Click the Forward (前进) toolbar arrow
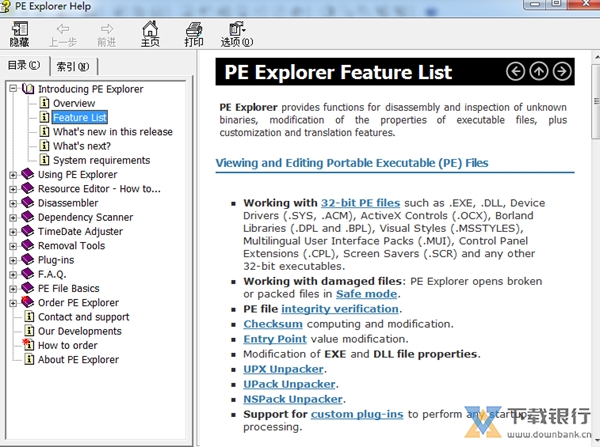This screenshot has height=447, width=600. pos(107,34)
